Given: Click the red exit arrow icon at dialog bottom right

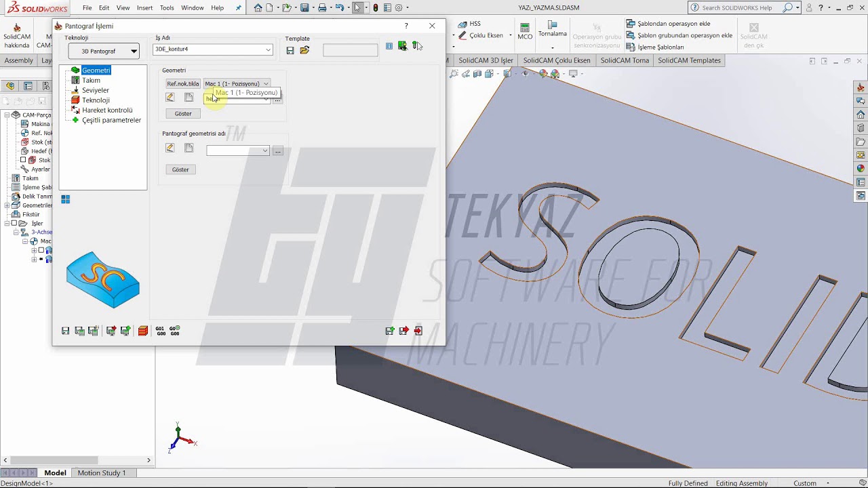Looking at the screenshot, I should click(x=418, y=331).
